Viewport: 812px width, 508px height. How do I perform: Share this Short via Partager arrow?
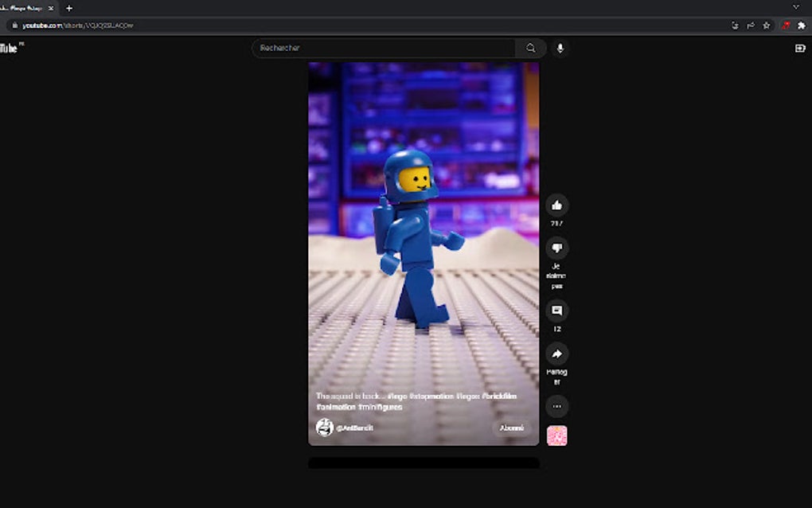click(556, 354)
